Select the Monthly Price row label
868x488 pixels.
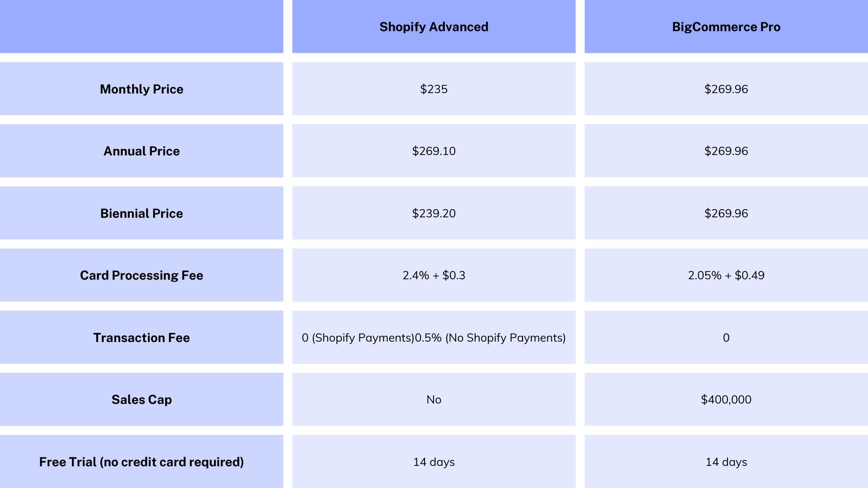142,89
